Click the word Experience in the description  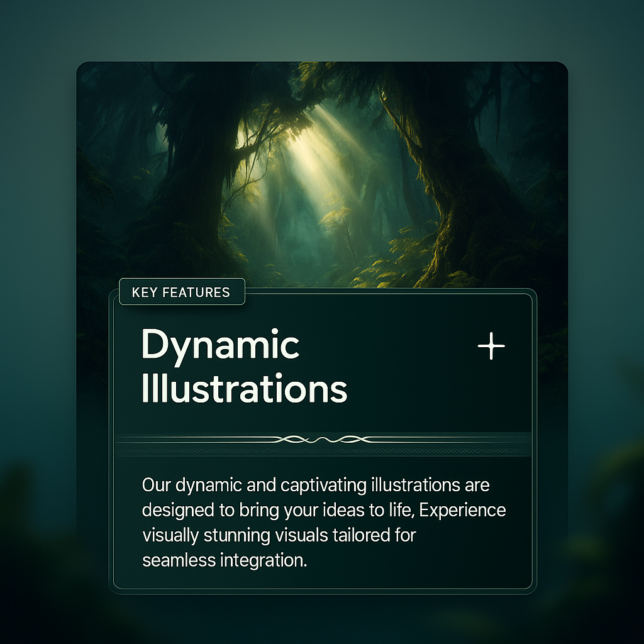tap(462, 510)
